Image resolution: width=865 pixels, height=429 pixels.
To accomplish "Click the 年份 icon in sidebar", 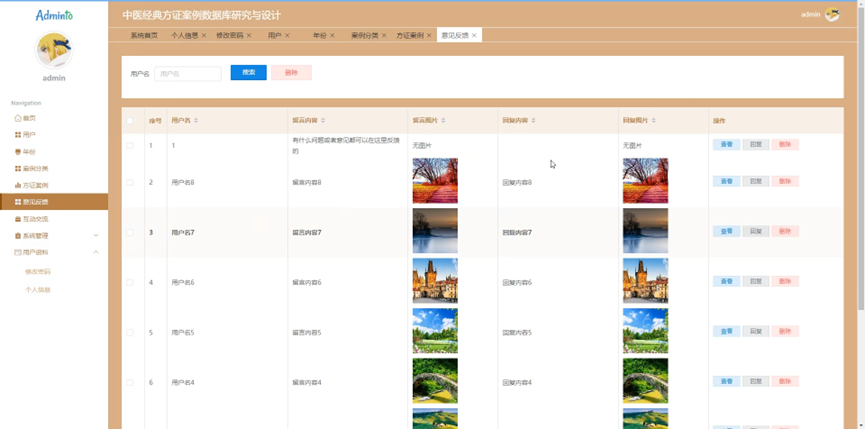I will point(18,152).
